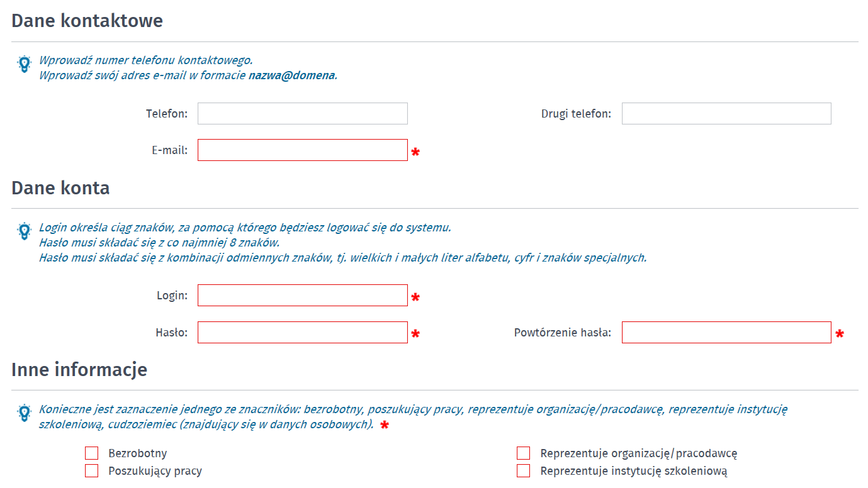Check Reprezentuje organizację/pracodawcę box
Screen dimensions: 868x488
pos(524,453)
